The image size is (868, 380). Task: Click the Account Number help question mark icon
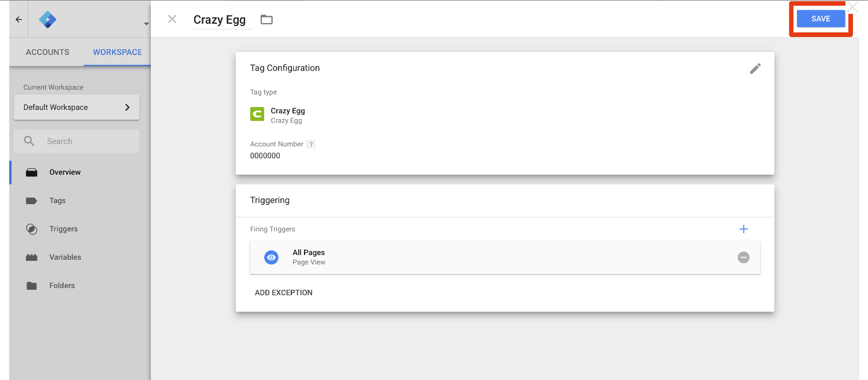[311, 144]
